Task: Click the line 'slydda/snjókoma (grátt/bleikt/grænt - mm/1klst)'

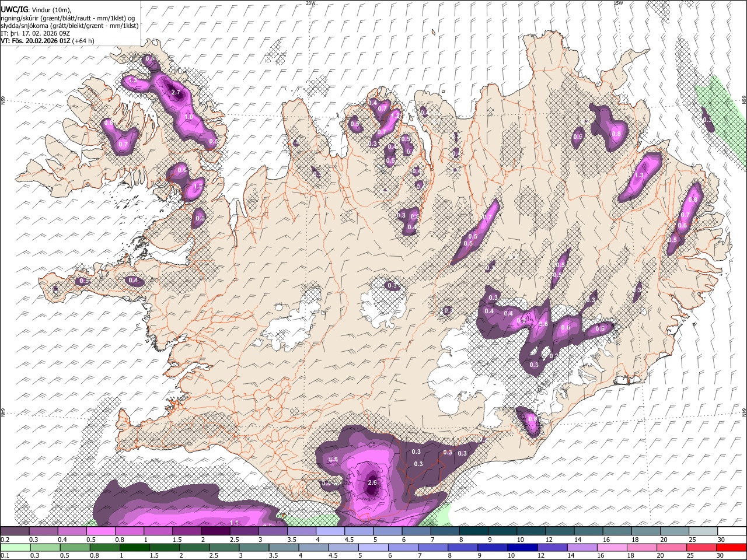Action: tap(69, 26)
